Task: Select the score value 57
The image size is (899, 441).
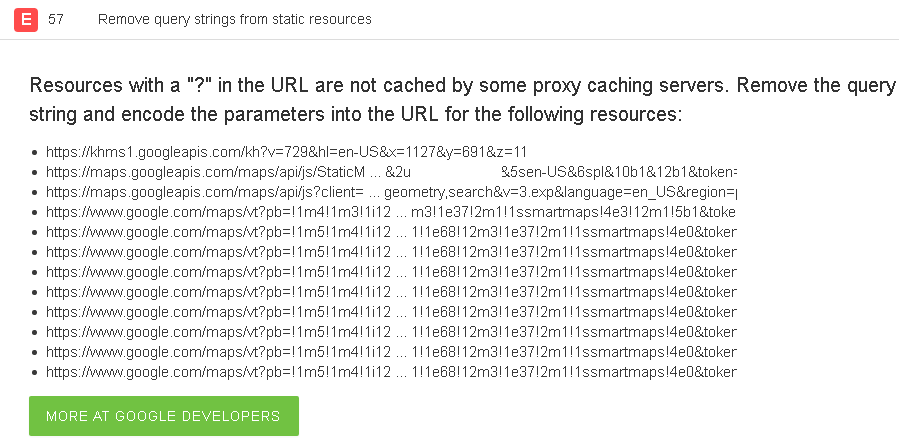Action: (56, 19)
